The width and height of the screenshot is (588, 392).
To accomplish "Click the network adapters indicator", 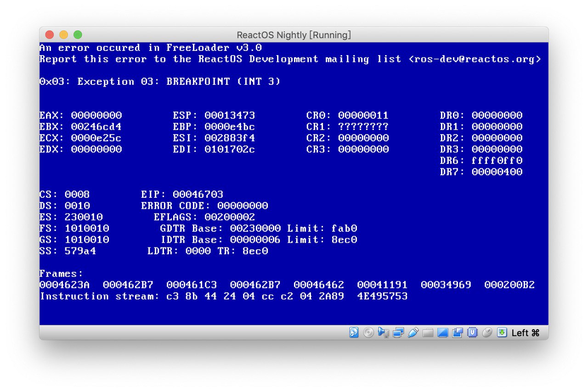I will 398,333.
